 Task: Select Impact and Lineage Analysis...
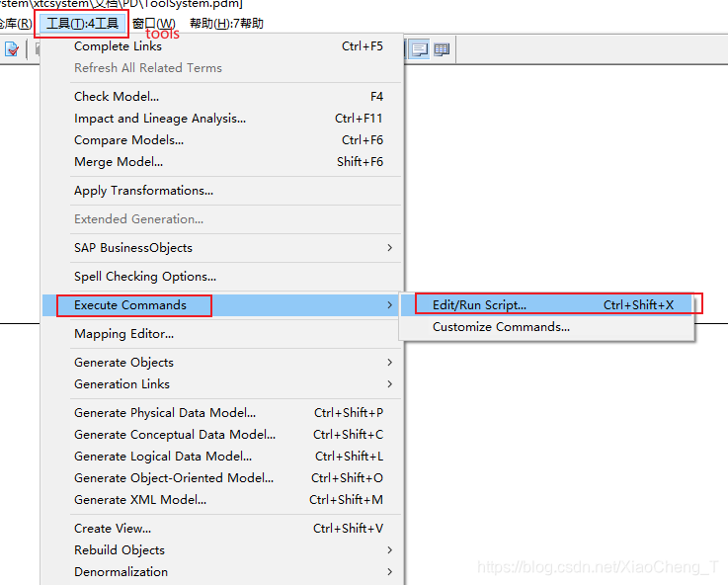tap(222, 118)
